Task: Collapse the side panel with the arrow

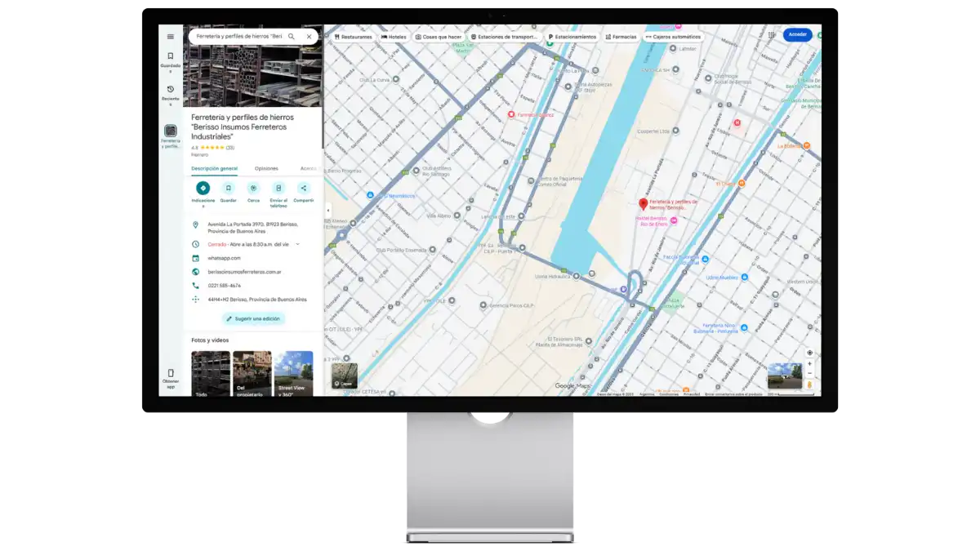Action: pos(327,210)
